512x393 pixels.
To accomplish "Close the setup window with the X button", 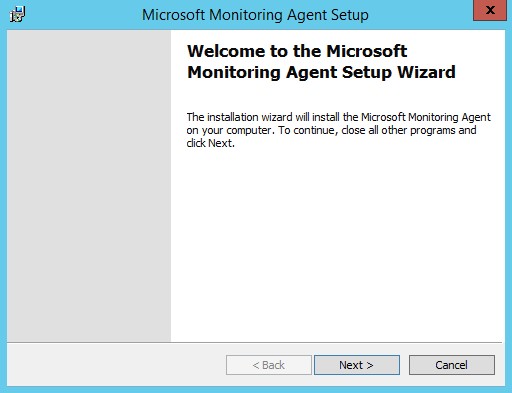I will [490, 10].
